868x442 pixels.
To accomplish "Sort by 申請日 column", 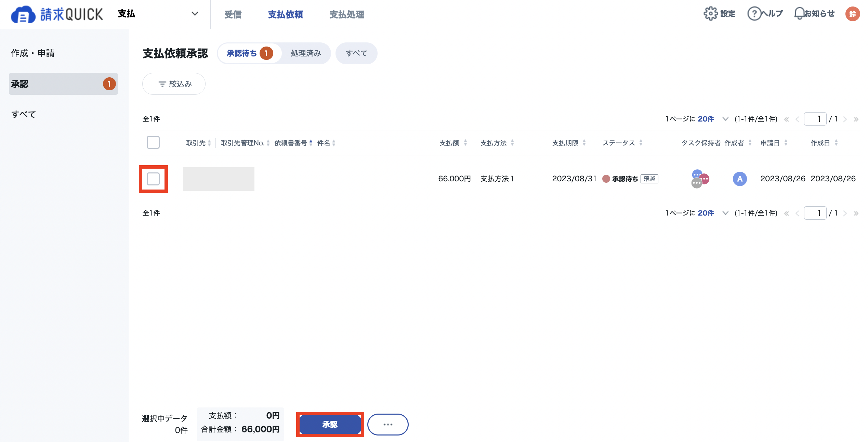I will coord(786,143).
